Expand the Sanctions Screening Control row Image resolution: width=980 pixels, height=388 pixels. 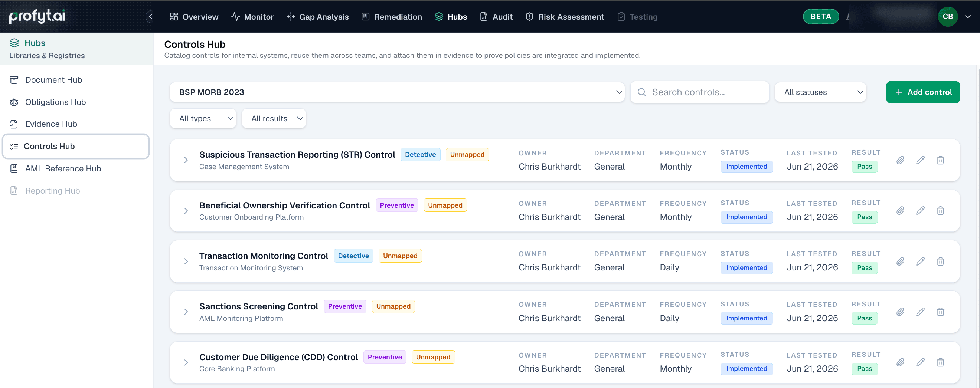pos(186,312)
